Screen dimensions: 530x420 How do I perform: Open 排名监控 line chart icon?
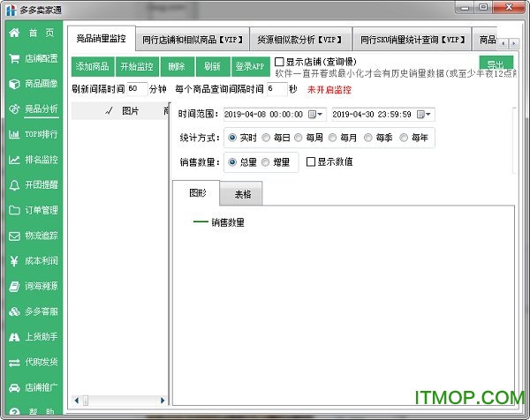14,161
